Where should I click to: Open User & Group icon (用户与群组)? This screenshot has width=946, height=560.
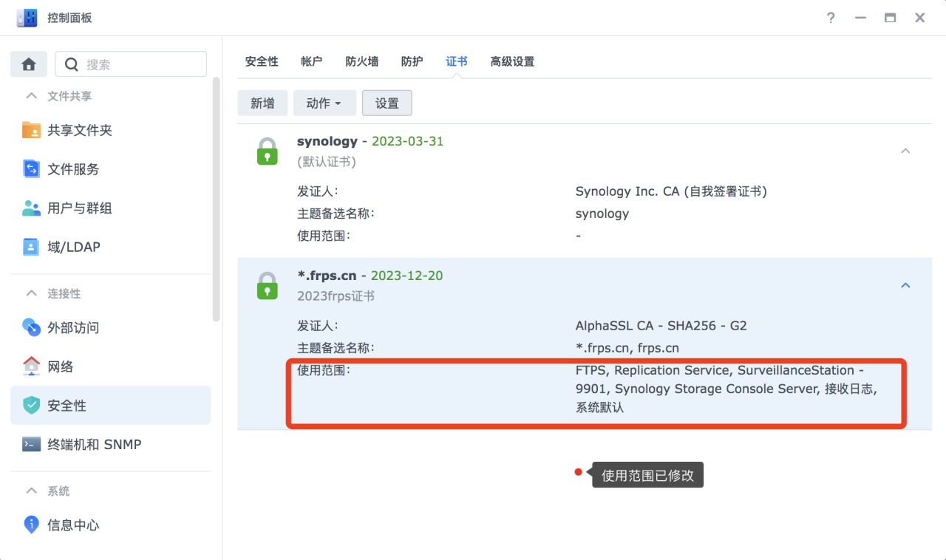click(31, 208)
